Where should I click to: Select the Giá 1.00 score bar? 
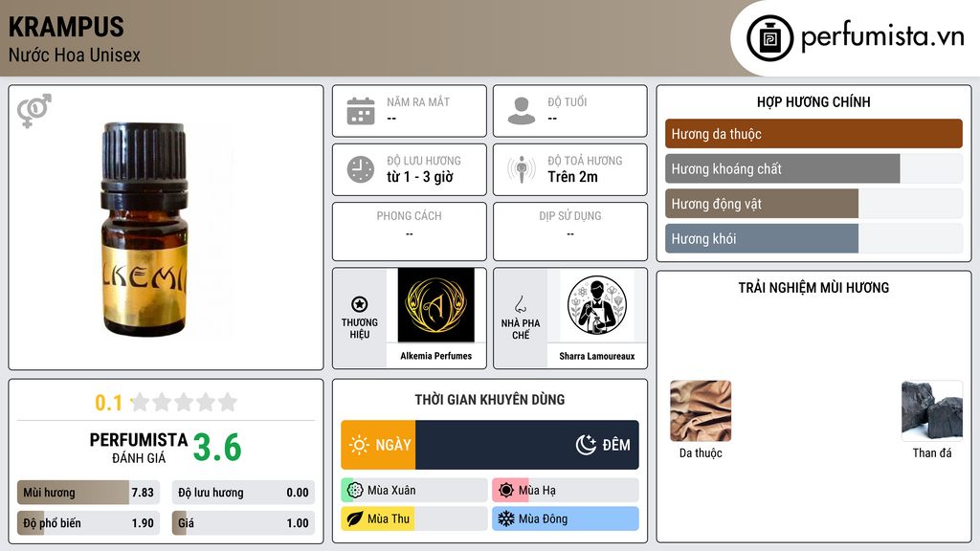pyautogui.click(x=243, y=523)
